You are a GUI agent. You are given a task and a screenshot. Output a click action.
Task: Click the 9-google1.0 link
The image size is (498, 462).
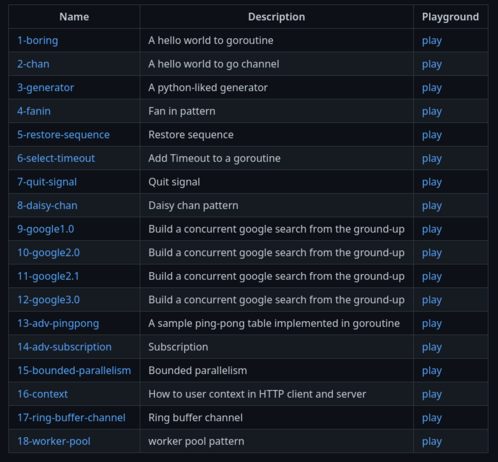point(46,229)
